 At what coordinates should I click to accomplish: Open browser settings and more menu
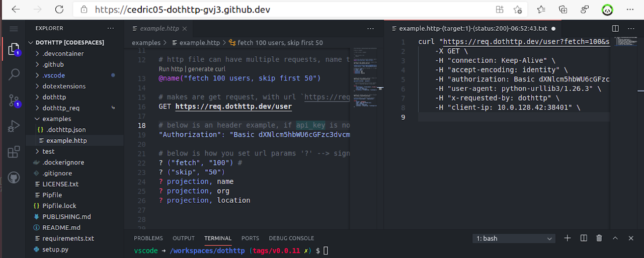[x=629, y=9]
